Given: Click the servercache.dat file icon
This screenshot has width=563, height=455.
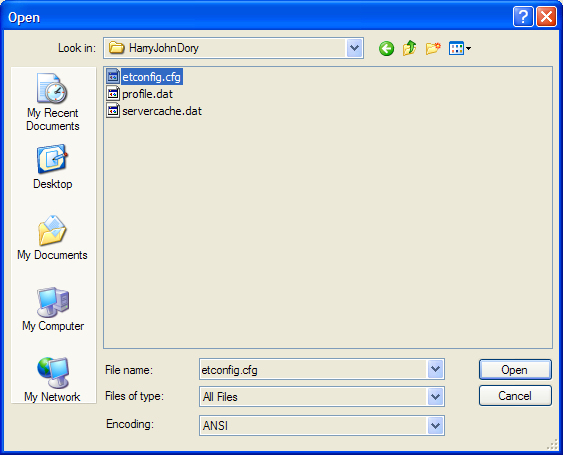Looking at the screenshot, I should click(x=113, y=111).
